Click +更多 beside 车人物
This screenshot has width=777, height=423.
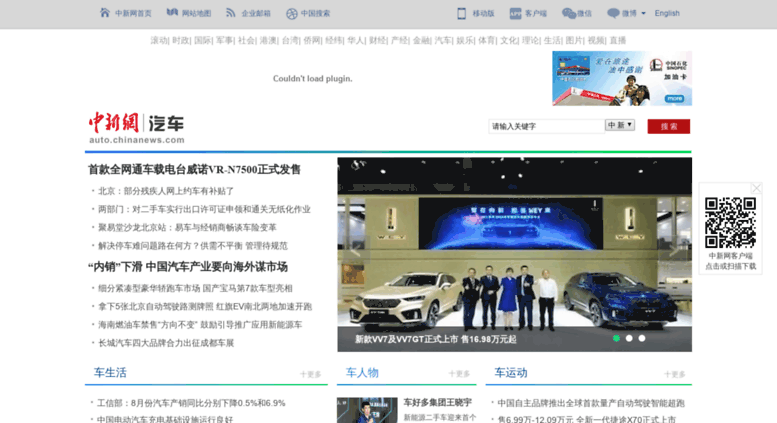(x=459, y=374)
